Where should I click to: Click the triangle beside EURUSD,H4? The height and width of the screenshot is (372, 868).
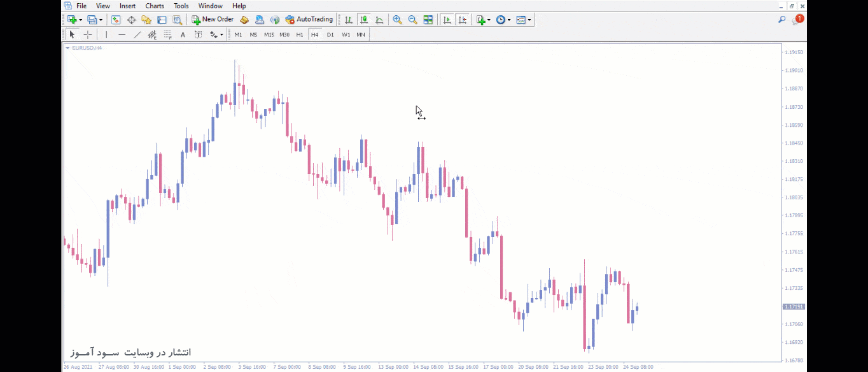pos(67,48)
